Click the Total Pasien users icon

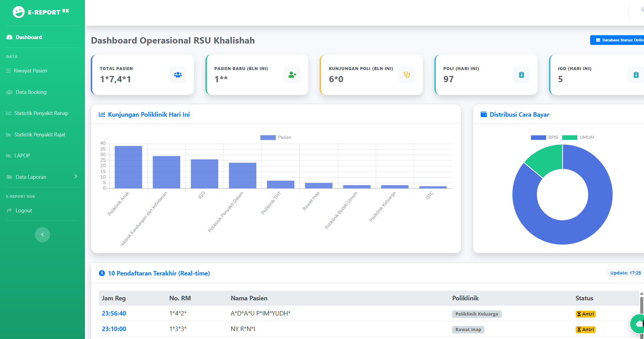[178, 75]
